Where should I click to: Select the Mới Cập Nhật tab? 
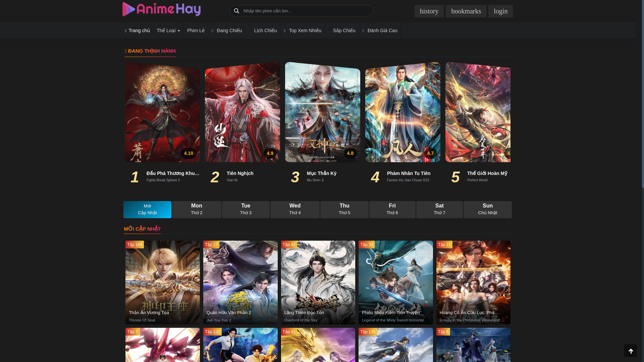tap(147, 209)
